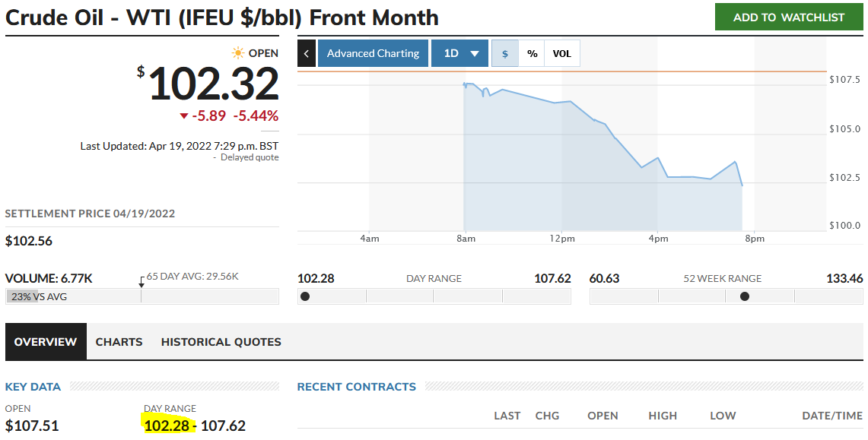This screenshot has width=868, height=440.
Task: Click the left chevron collapse chart button
Action: coord(306,53)
